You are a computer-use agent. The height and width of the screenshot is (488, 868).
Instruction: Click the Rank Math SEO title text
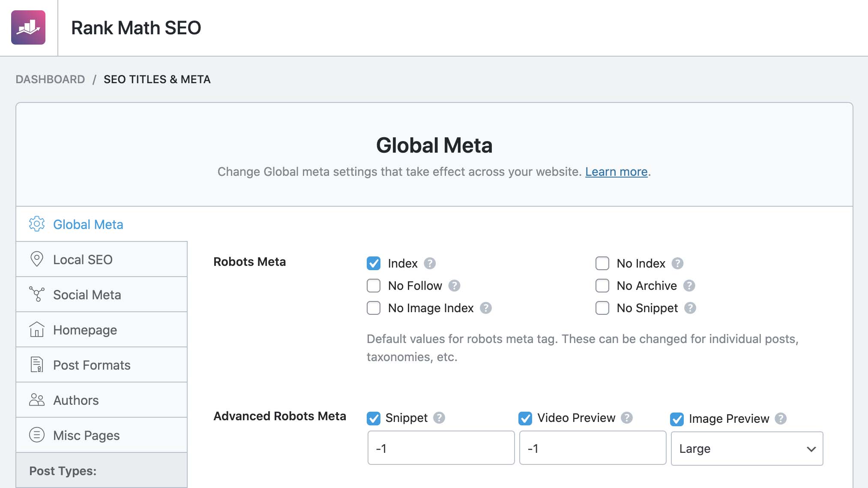click(136, 28)
